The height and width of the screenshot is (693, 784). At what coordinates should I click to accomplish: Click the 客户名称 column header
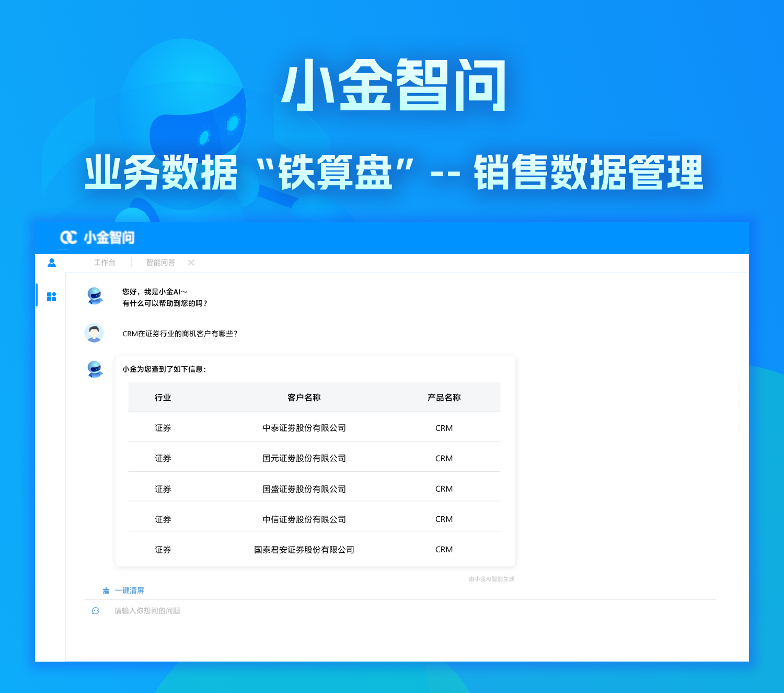[304, 397]
